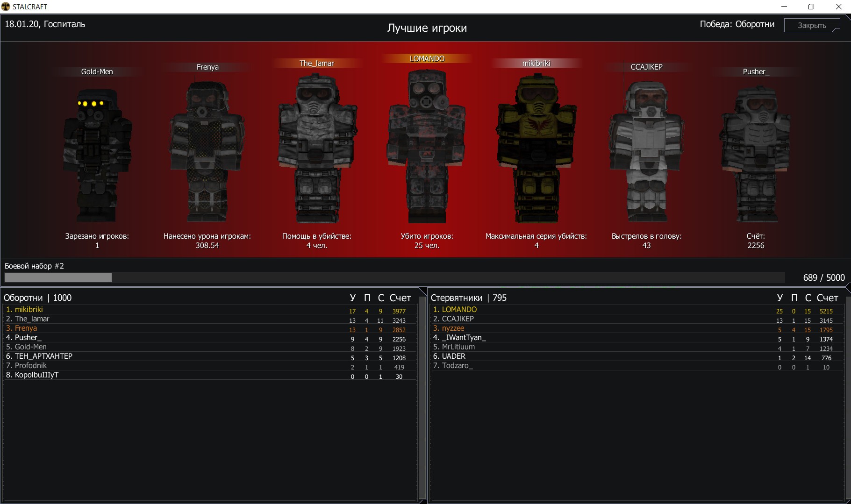851x504 pixels.
Task: Select the LOMANDO character model
Action: (x=427, y=146)
